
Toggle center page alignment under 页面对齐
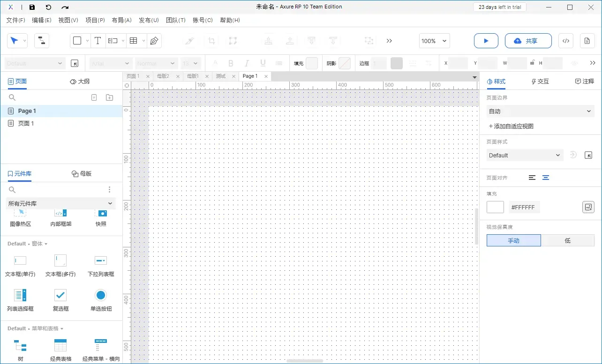click(545, 178)
